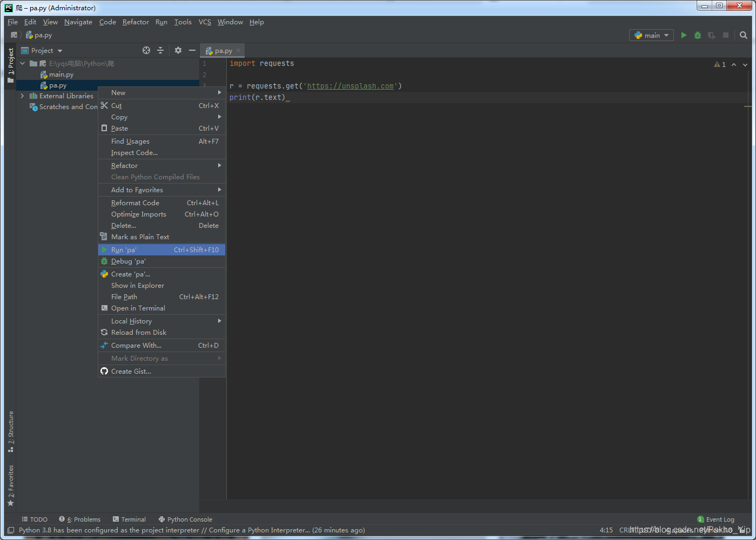Choose Optimize Imports
The width and height of the screenshot is (756, 540).
tap(161, 214)
